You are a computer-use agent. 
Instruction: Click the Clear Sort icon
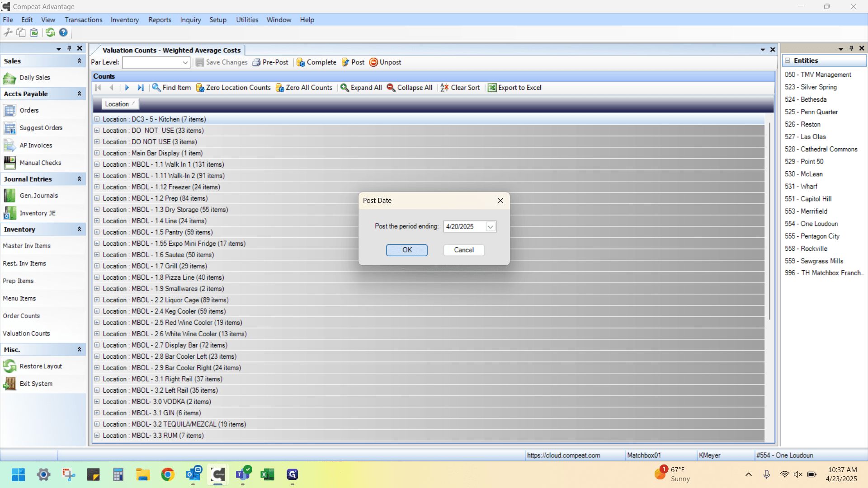tap(444, 88)
